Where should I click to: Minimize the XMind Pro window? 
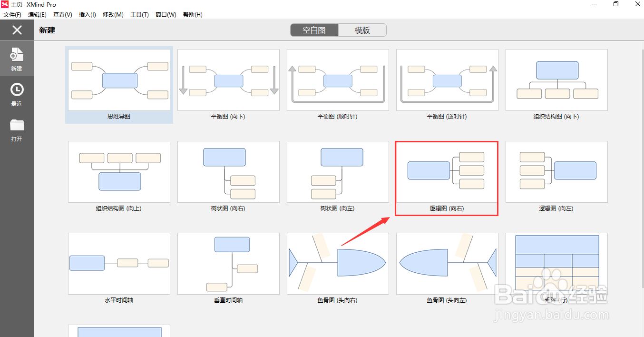tap(595, 4)
